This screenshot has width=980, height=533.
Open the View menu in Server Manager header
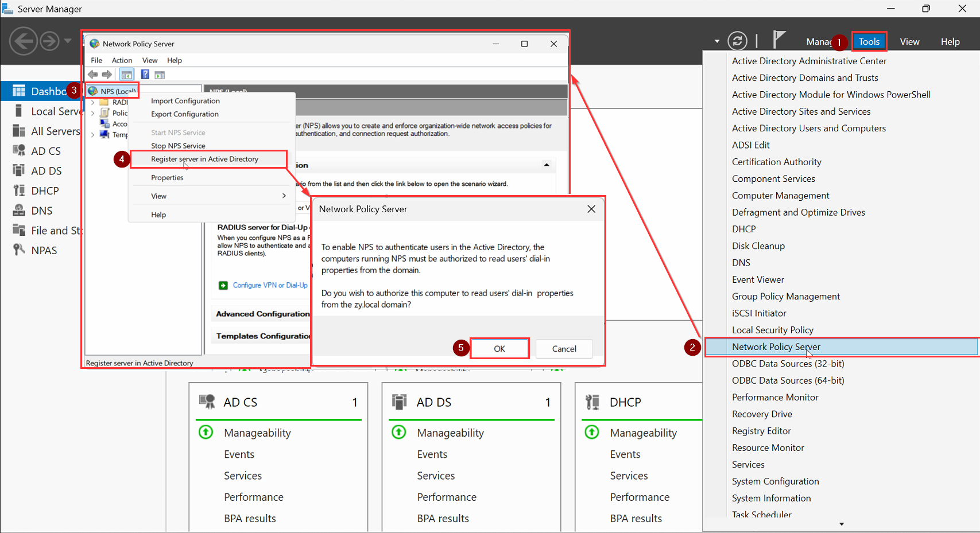[x=909, y=41]
